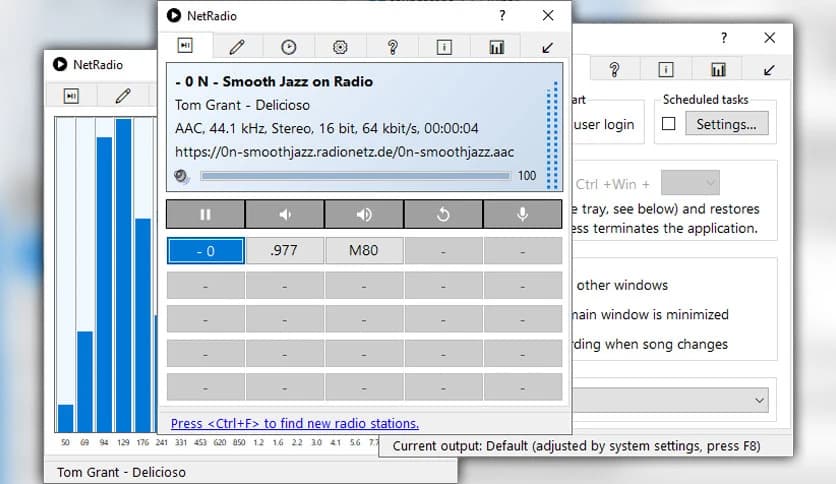
Task: Click the NetRadio logo in front window title bar
Action: point(174,15)
